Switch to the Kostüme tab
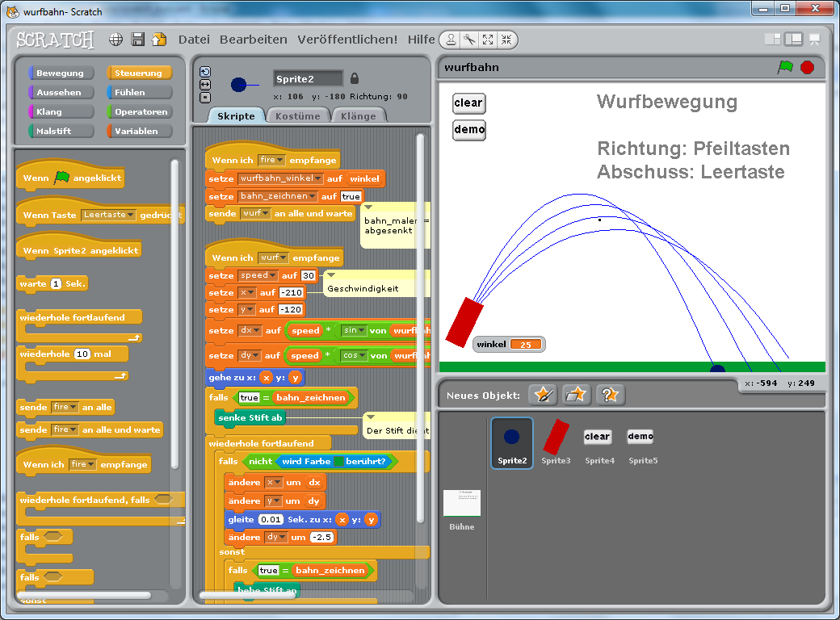840x620 pixels. [x=298, y=115]
